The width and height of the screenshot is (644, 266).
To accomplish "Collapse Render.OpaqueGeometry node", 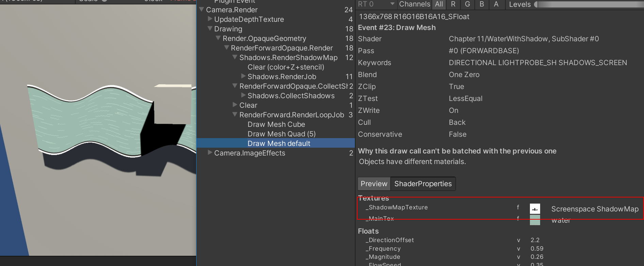I will tap(218, 38).
